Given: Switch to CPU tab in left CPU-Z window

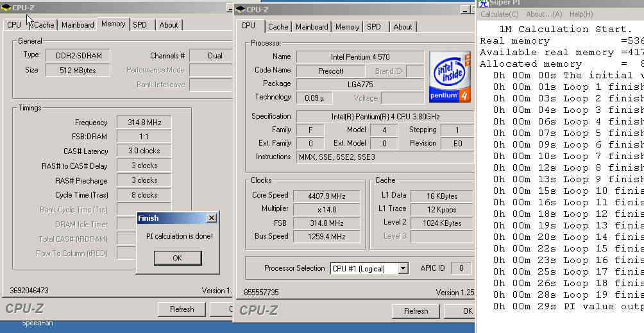Looking at the screenshot, I should pyautogui.click(x=14, y=25).
